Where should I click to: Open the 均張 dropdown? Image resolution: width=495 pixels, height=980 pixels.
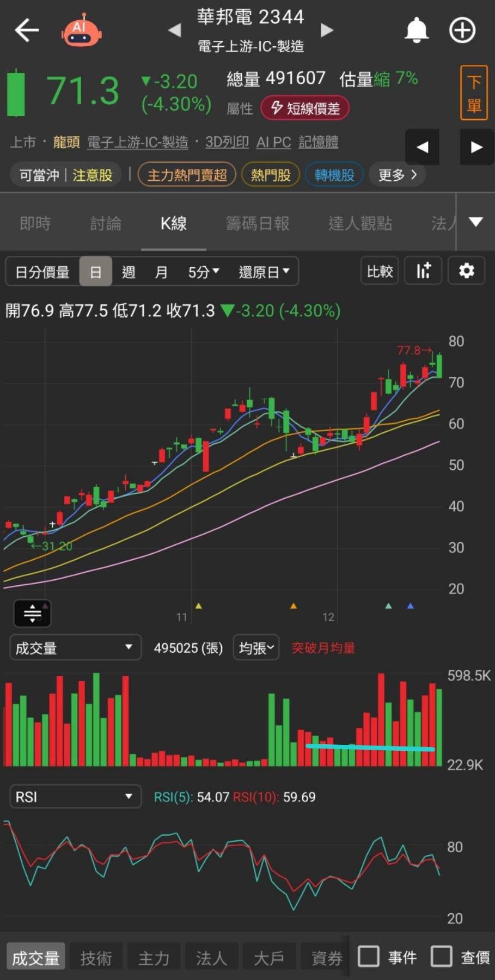[256, 647]
